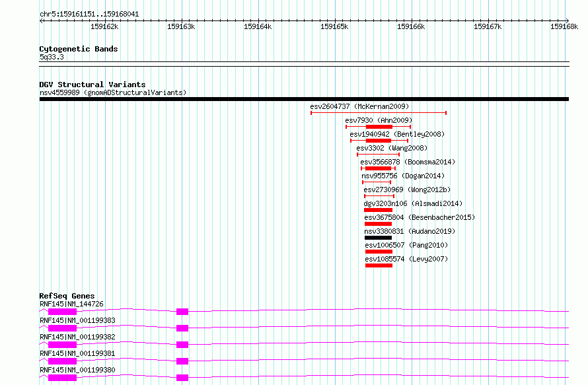Screen dimensions: 588x385
Task: Open the dgv3203n106 (Alsmadi2014) variant label
Action: [x=413, y=203]
